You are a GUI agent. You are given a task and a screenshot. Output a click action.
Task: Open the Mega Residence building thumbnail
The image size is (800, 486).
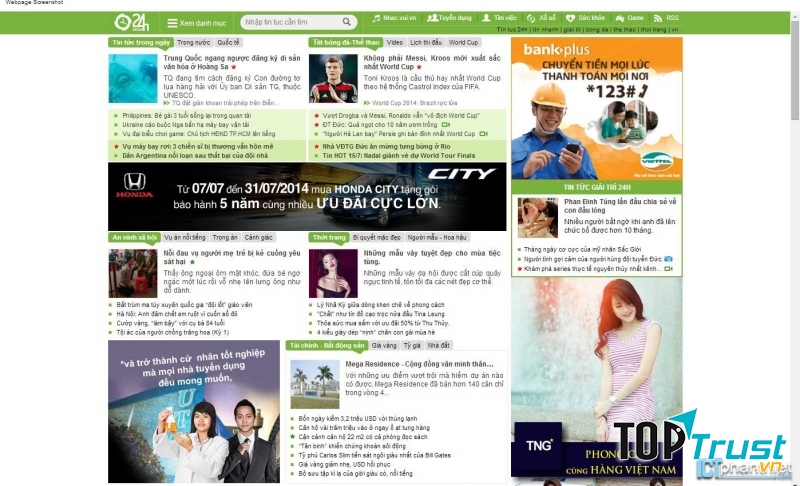pyautogui.click(x=315, y=385)
